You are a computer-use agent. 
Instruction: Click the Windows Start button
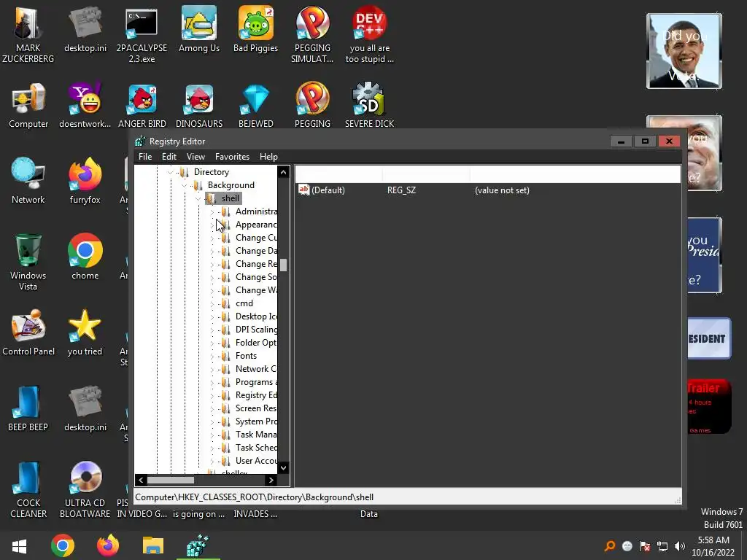[20, 546]
